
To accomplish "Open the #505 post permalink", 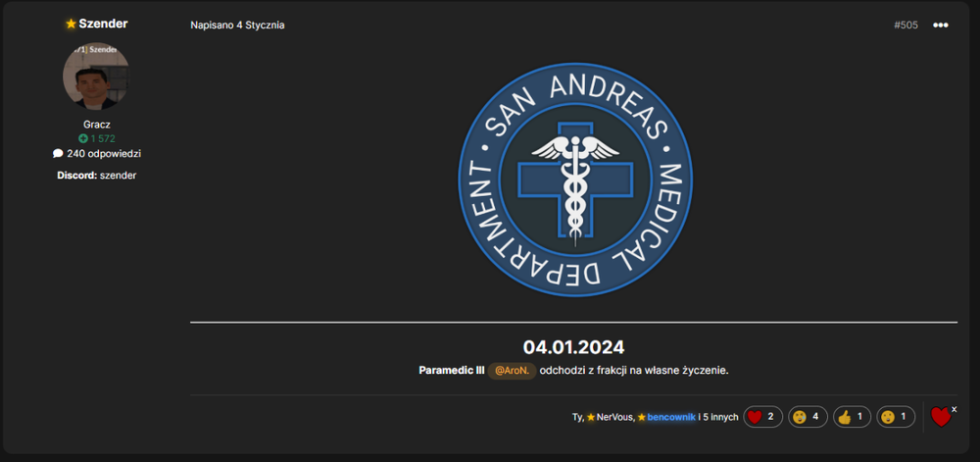I will pos(906,25).
